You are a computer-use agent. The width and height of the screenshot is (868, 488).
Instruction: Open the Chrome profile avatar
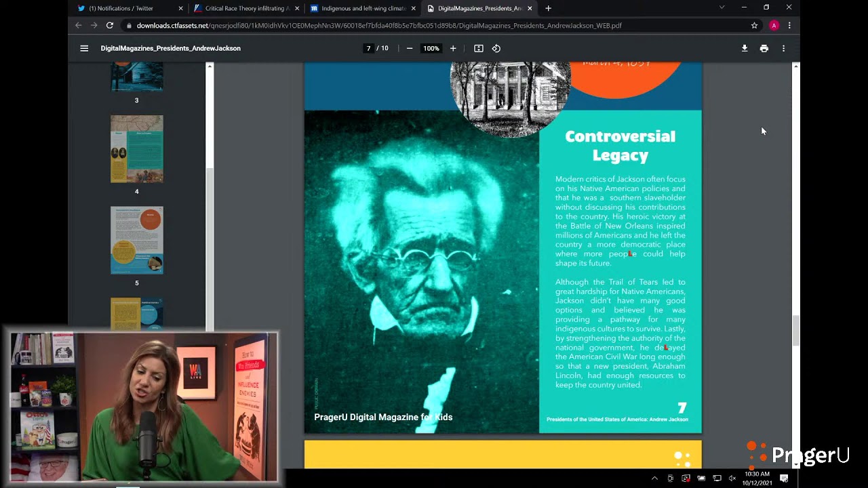774,26
